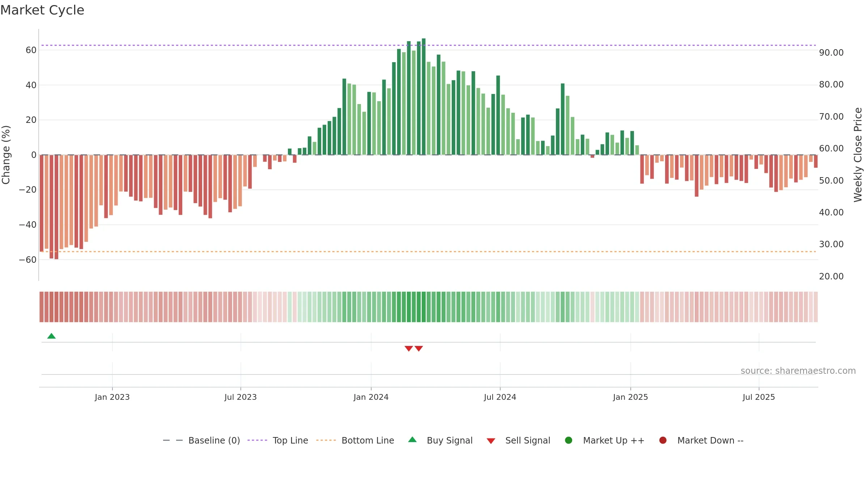Click the 70.00 price axis tick
This screenshot has height=488, width=868.
831,117
